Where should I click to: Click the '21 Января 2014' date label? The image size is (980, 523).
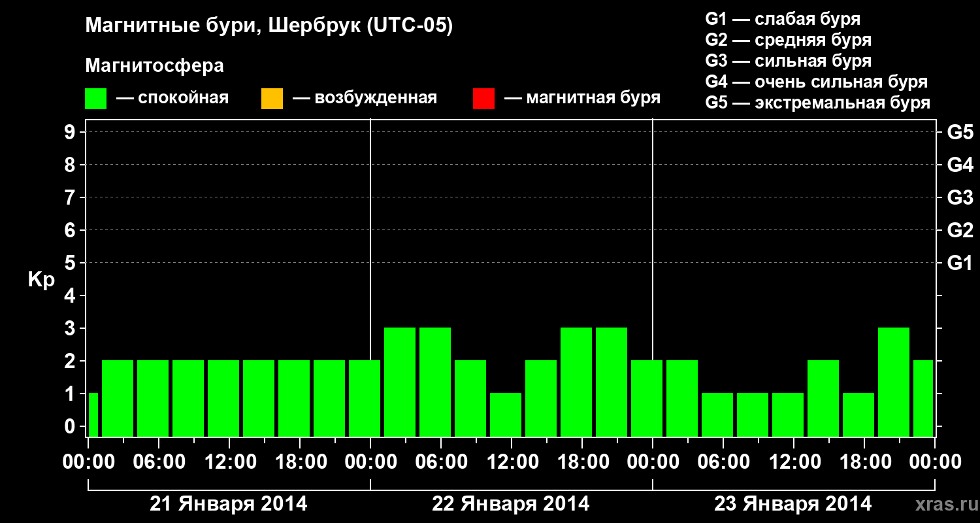coord(229,504)
